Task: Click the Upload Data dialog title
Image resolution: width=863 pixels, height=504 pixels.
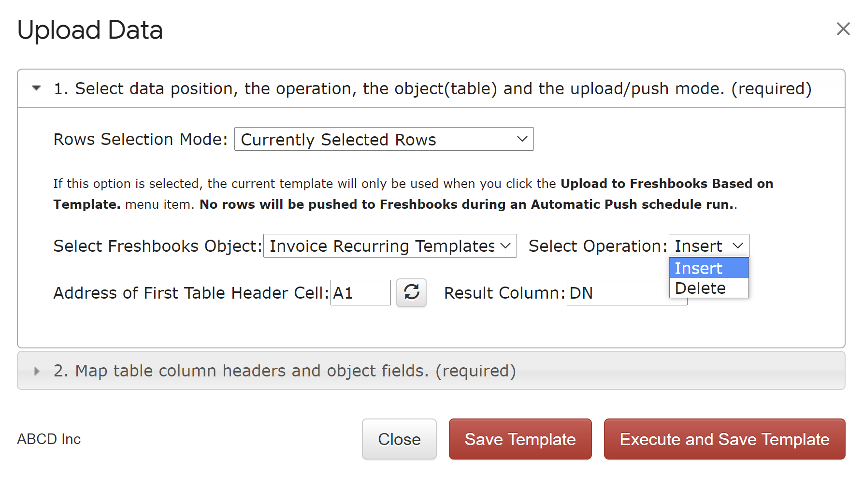Action: (x=90, y=30)
